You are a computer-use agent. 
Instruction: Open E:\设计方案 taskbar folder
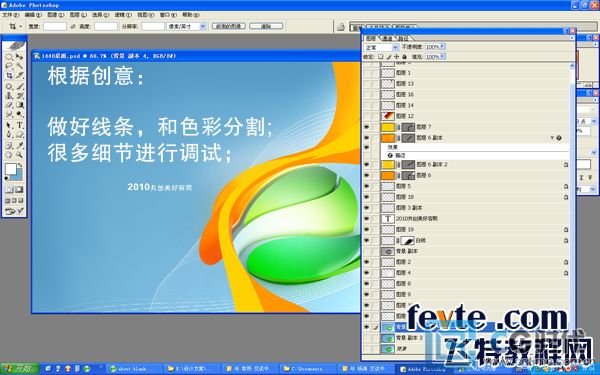(191, 369)
